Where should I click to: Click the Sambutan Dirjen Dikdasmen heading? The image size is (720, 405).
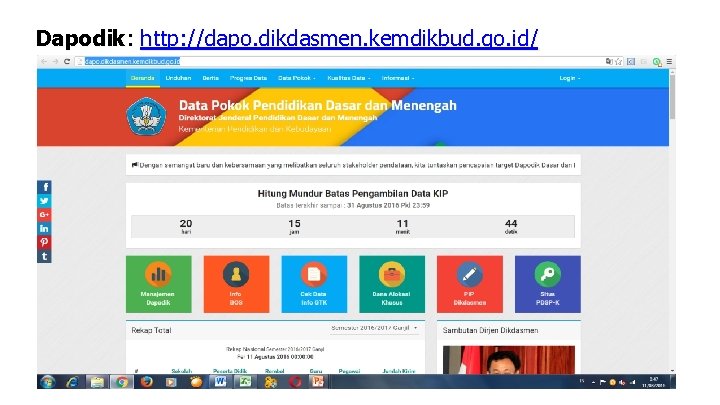(x=490, y=330)
